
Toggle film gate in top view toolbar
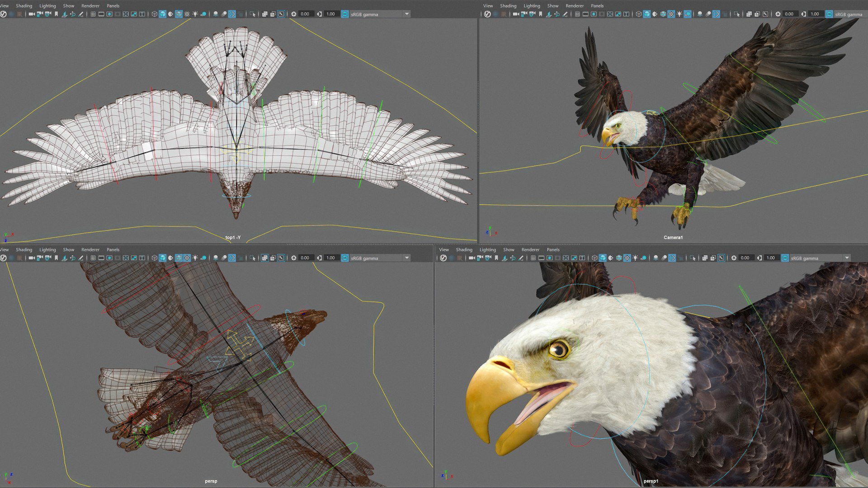pos(101,14)
